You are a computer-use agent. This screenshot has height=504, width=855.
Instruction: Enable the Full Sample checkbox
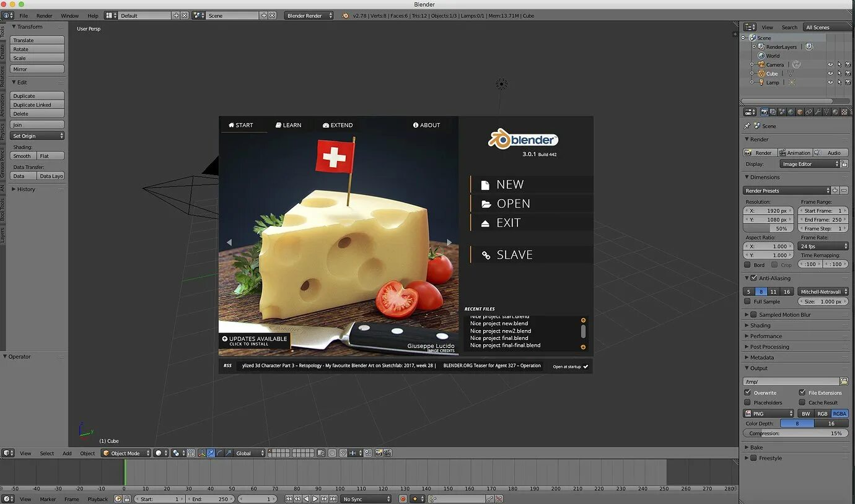pos(747,302)
